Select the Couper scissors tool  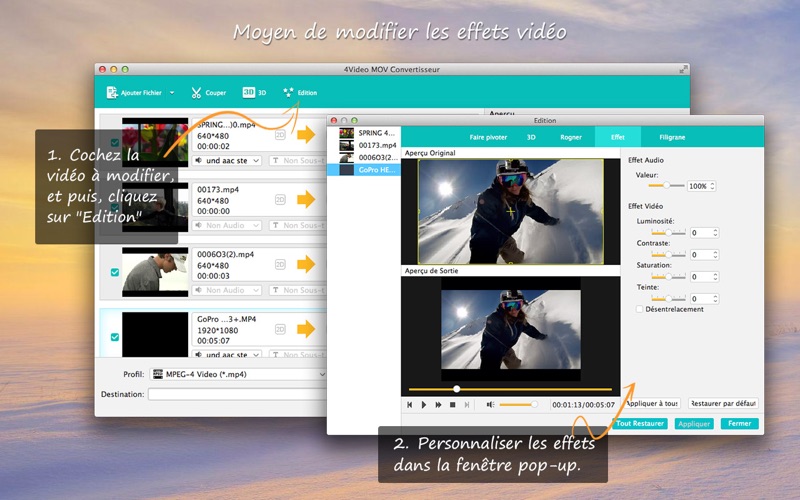pyautogui.click(x=208, y=93)
